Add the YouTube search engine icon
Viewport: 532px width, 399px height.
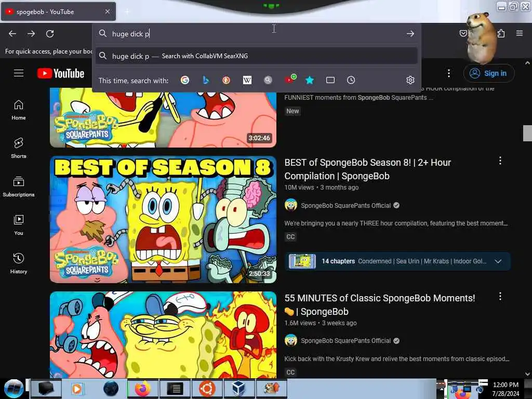pos(290,79)
